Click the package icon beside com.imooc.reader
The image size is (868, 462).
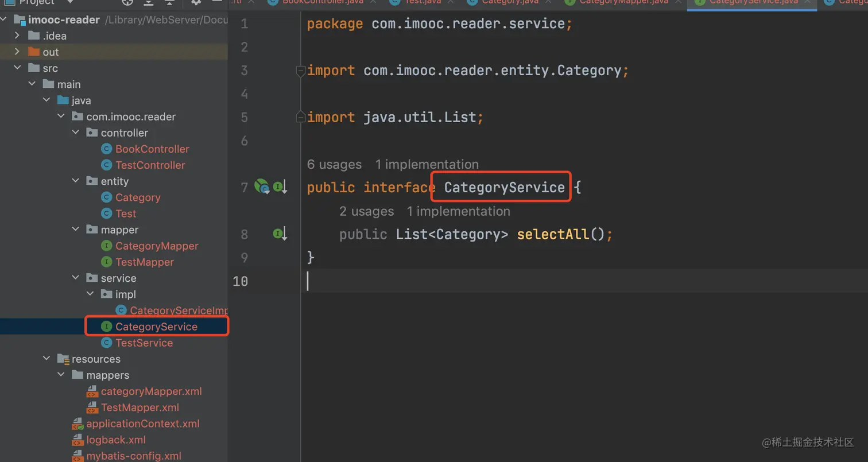pyautogui.click(x=77, y=117)
